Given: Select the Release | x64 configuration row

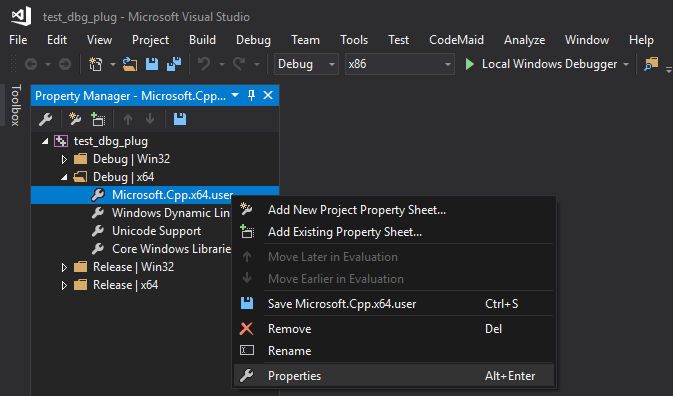Looking at the screenshot, I should 131,285.
